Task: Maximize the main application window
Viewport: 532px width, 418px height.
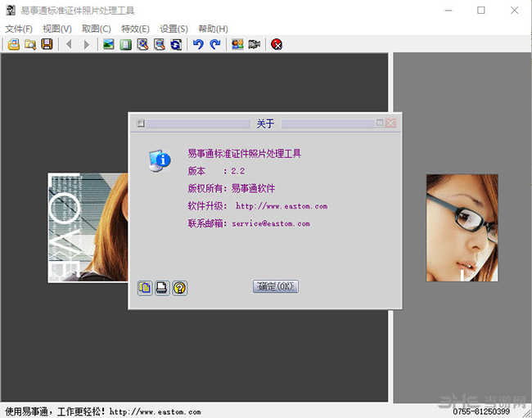Action: (480, 11)
